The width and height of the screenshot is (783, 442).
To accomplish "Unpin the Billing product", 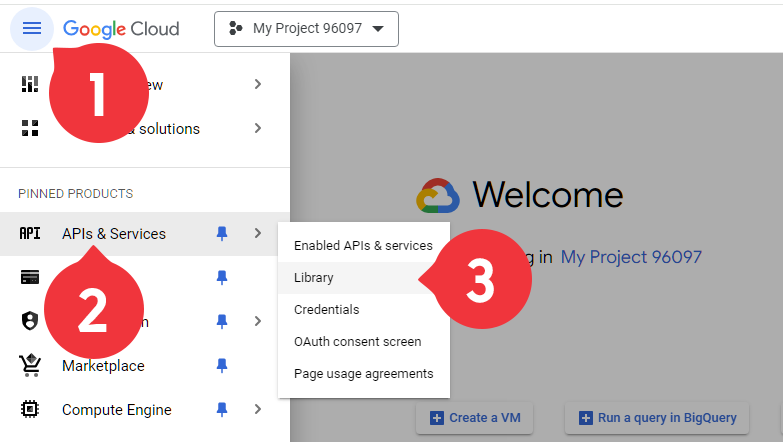I will tap(222, 277).
